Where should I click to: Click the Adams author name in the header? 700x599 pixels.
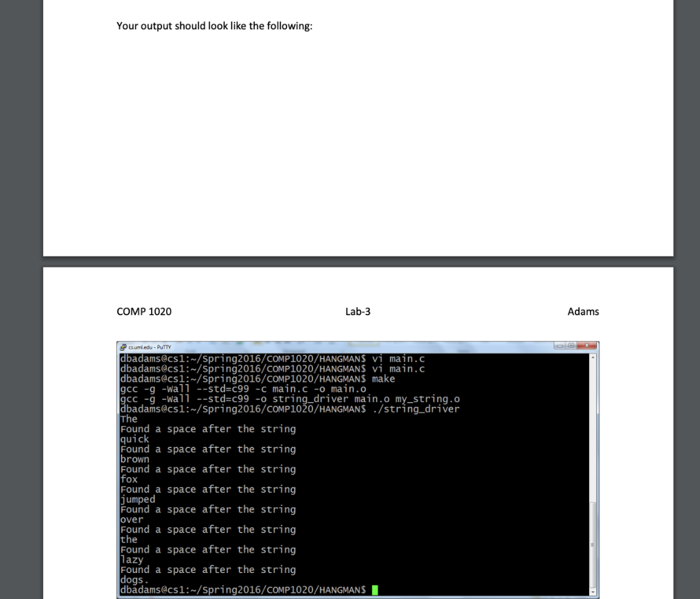(583, 311)
